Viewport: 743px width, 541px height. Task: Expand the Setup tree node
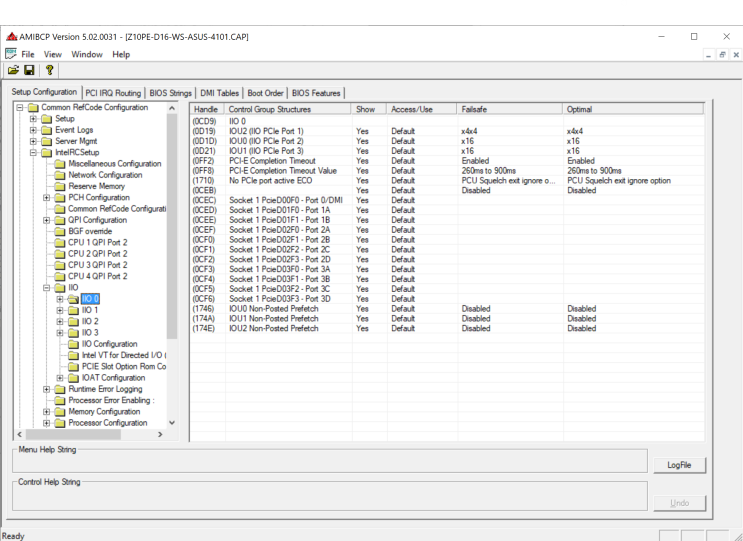coord(33,118)
